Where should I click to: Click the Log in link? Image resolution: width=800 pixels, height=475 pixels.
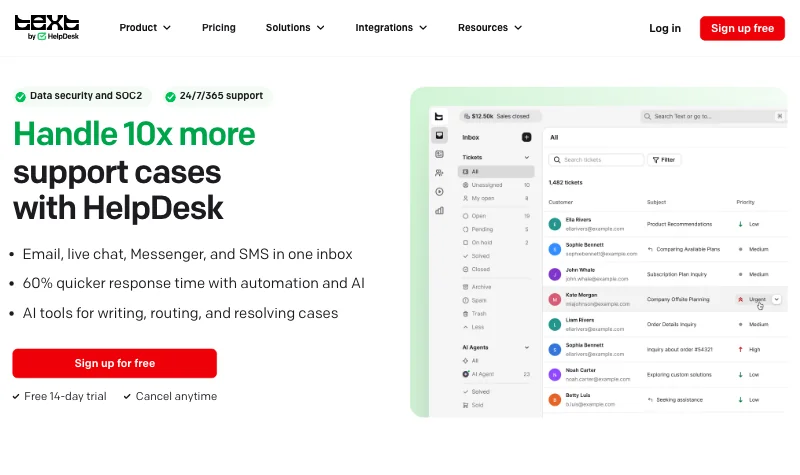[x=665, y=28]
